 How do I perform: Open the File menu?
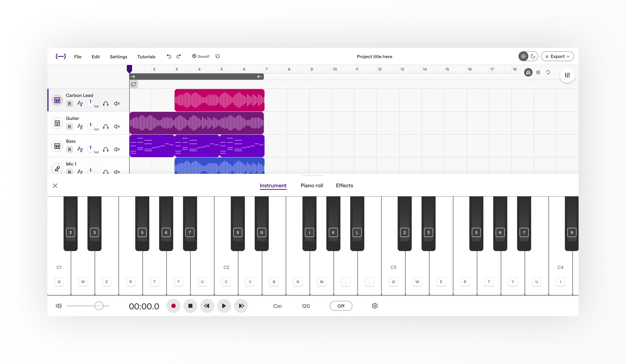(78, 57)
